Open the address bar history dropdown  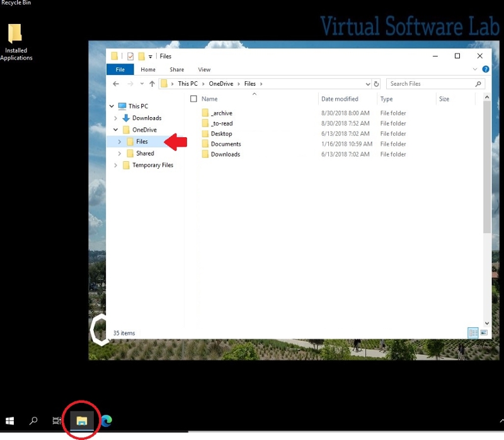[x=369, y=84]
